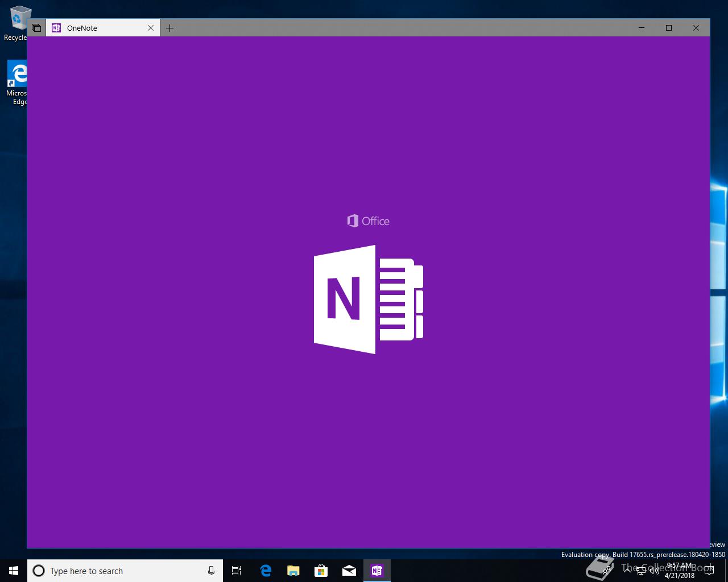Open the Action Center notification icon
This screenshot has height=582, width=728.
[709, 571]
